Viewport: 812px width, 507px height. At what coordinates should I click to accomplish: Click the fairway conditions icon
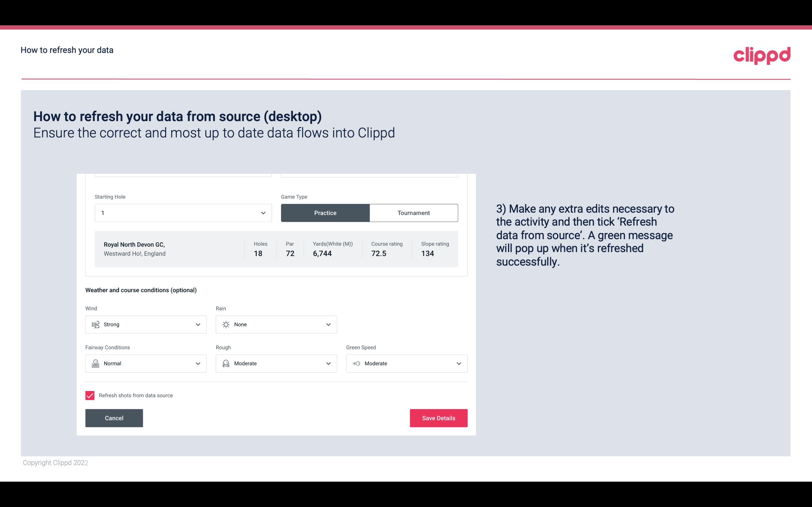pos(95,363)
